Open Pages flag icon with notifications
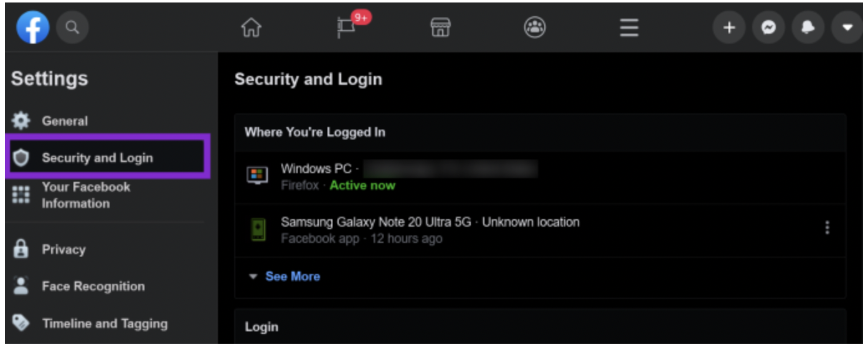This screenshot has height=350, width=868. coord(347,28)
